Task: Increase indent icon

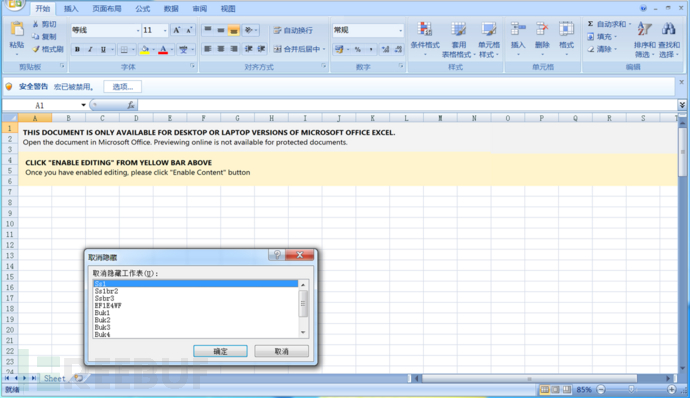Action: (261, 49)
